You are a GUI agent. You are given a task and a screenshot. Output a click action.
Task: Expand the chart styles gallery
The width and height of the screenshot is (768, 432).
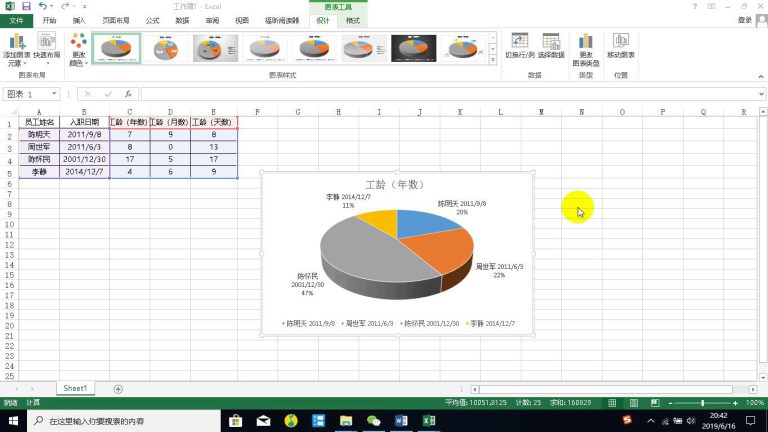[493, 59]
